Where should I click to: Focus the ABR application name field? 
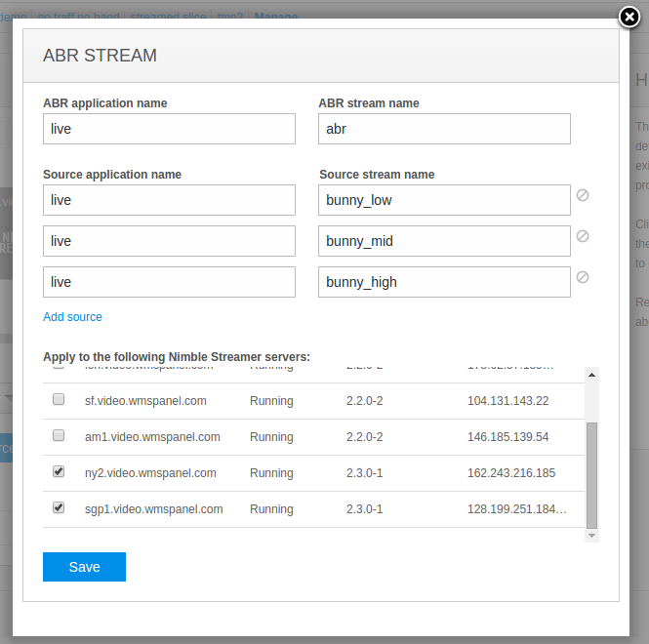169,129
